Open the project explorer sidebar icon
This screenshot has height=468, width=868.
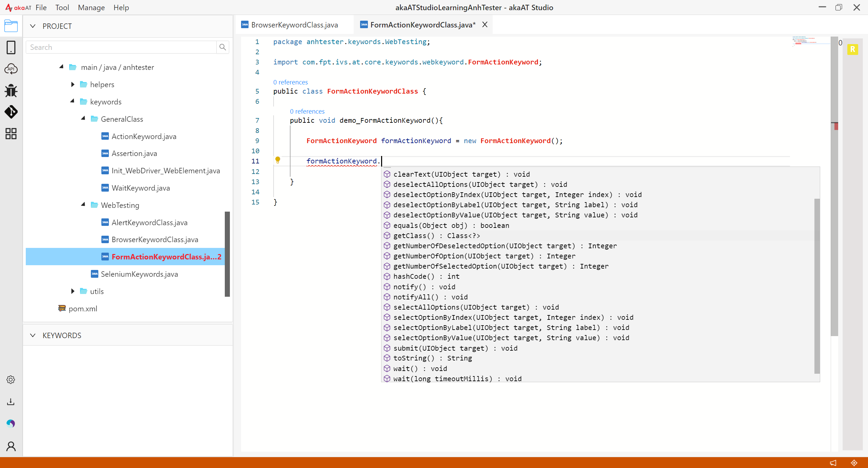(x=11, y=26)
